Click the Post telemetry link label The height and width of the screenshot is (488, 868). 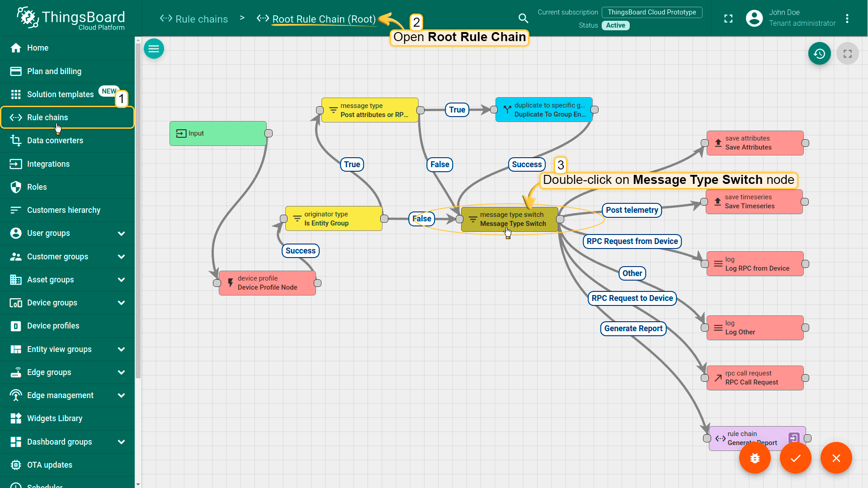pos(632,210)
